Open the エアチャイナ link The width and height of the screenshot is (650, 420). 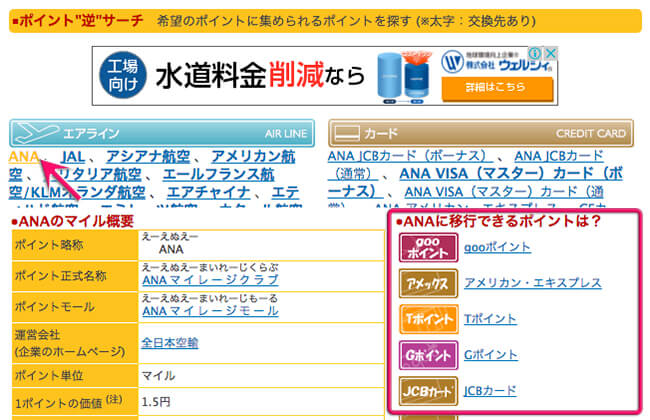pyautogui.click(x=208, y=192)
